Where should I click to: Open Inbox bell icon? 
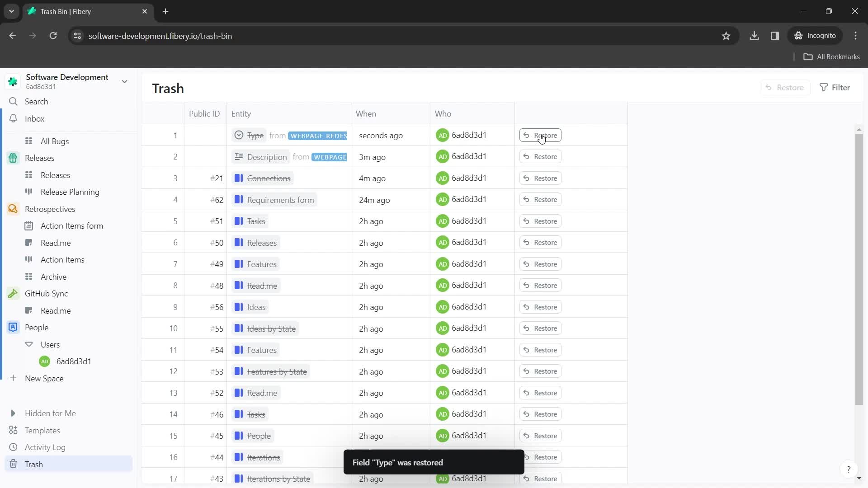click(x=13, y=118)
